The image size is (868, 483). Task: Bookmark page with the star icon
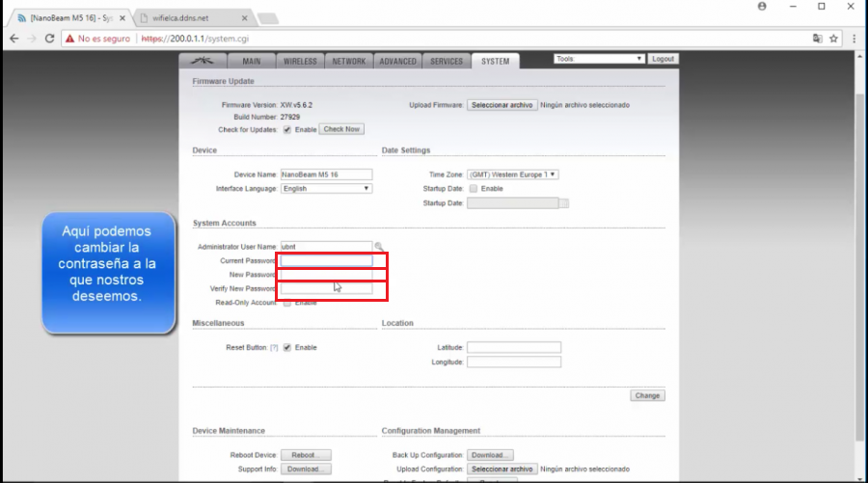coord(833,39)
